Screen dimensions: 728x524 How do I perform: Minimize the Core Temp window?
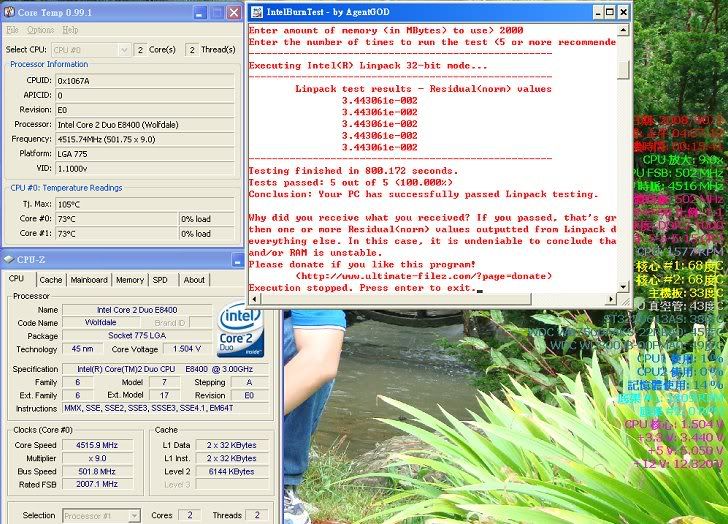[x=198, y=12]
